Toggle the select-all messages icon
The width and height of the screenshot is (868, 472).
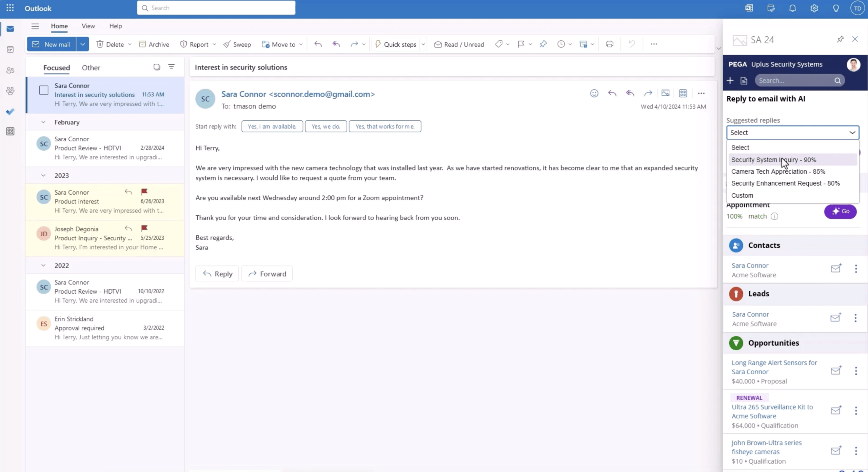click(157, 67)
